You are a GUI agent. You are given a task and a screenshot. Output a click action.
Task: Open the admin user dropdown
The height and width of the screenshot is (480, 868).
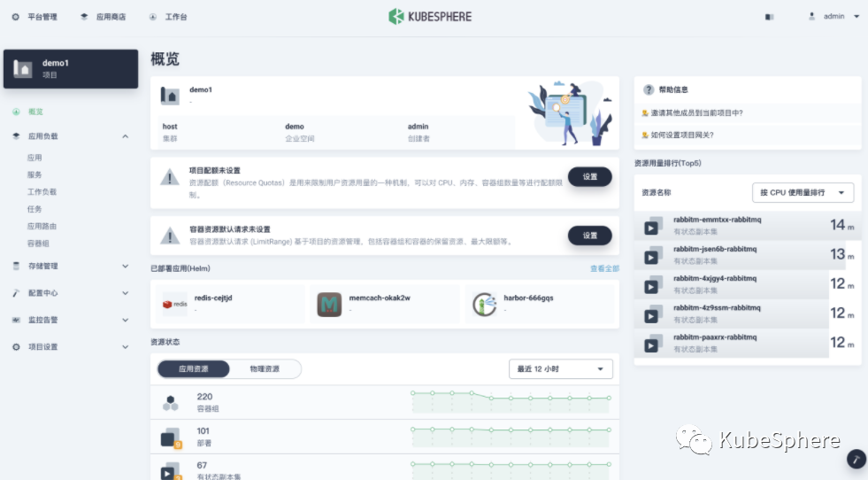click(833, 17)
